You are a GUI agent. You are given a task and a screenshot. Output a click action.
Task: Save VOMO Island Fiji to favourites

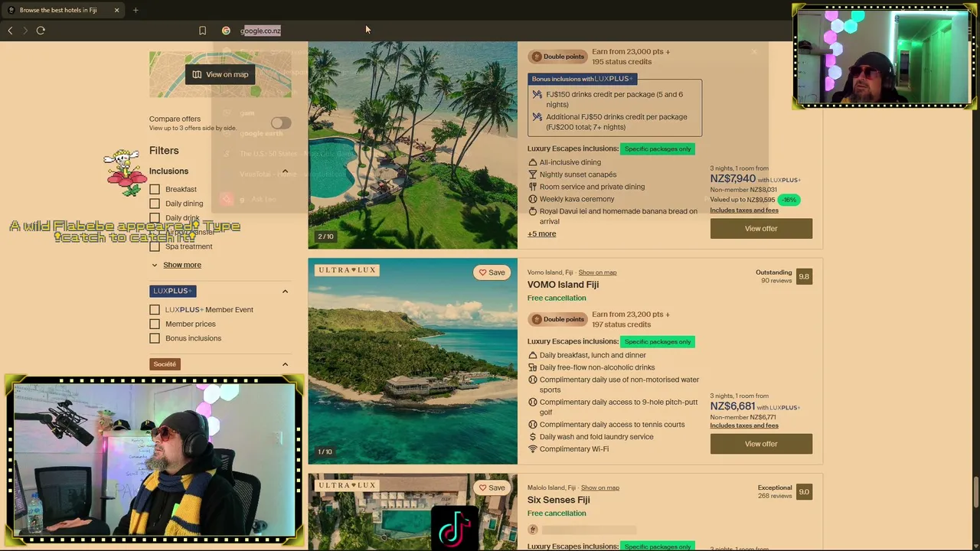click(x=492, y=272)
